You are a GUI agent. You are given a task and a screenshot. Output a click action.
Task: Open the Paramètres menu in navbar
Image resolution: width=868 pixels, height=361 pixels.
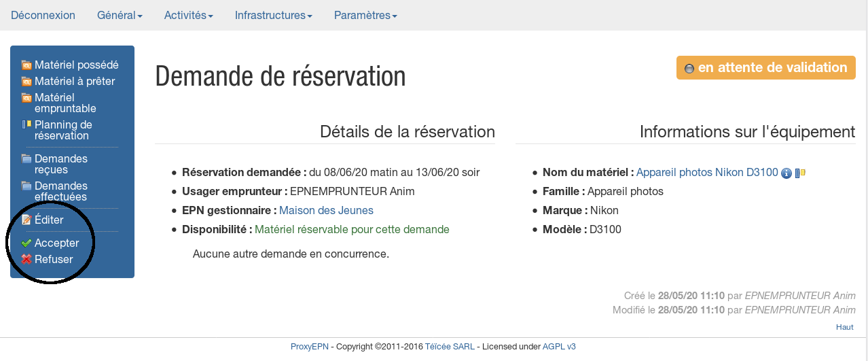point(365,15)
